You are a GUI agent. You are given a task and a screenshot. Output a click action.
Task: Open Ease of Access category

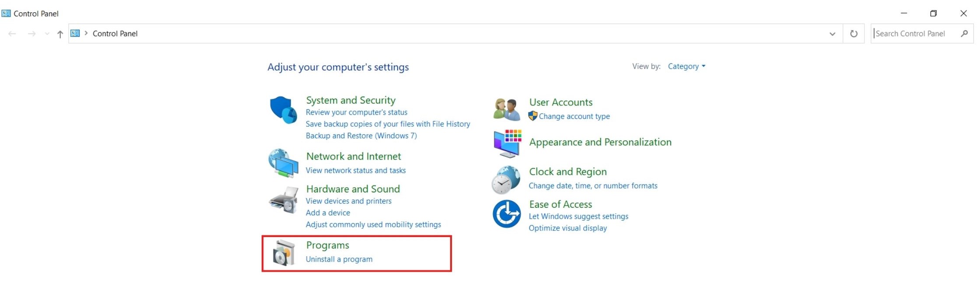[x=560, y=204]
